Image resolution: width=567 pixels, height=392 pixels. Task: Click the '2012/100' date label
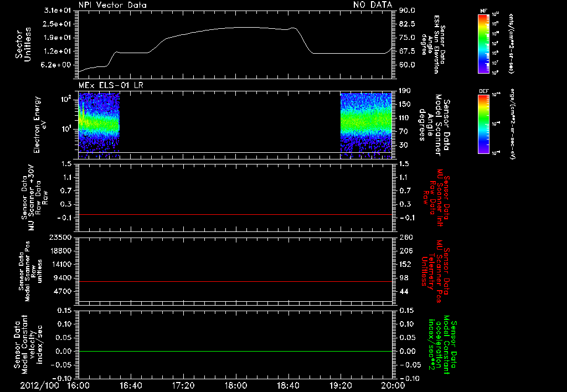click(x=39, y=385)
